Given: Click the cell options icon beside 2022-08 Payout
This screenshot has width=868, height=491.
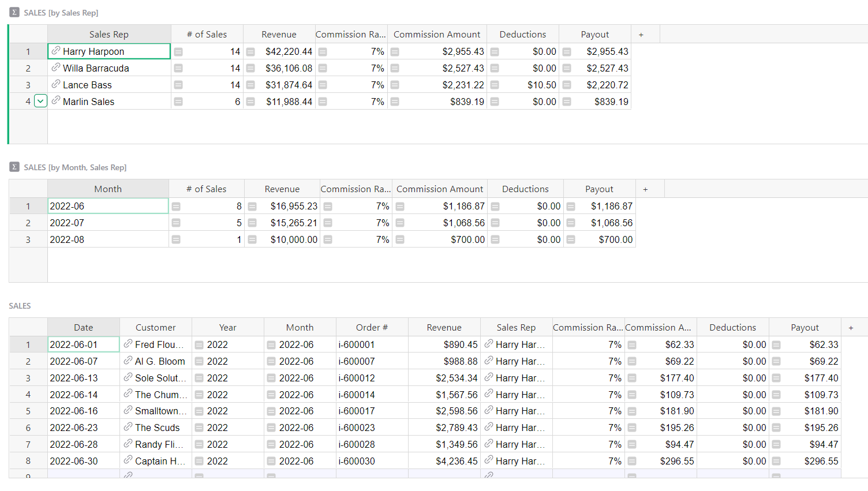Looking at the screenshot, I should point(571,239).
